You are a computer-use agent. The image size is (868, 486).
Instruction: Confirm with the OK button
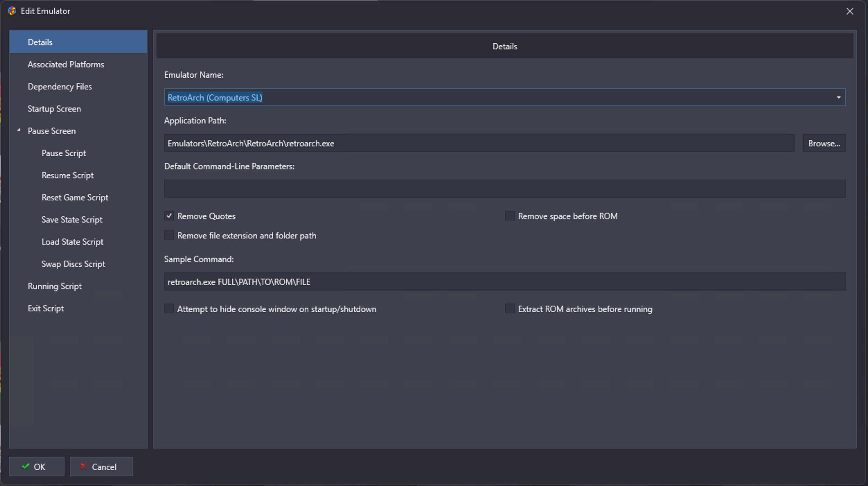point(37,467)
